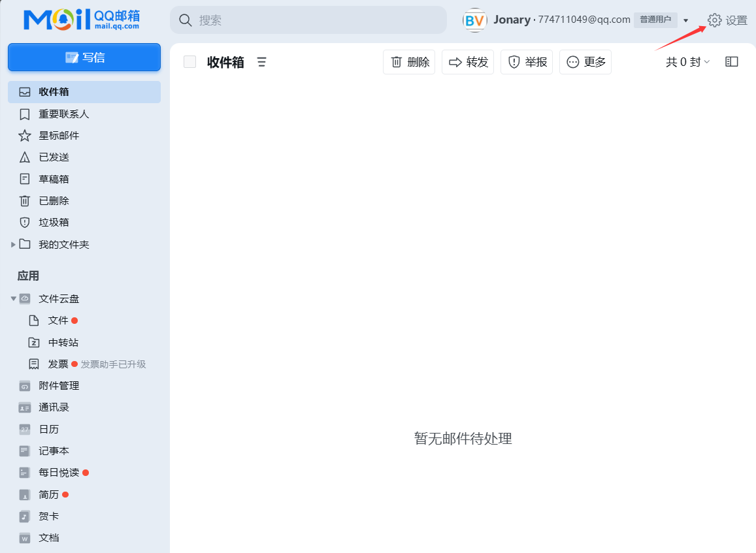Click the contacts card icon for 通讯录
This screenshot has height=553, width=756.
[x=25, y=407]
